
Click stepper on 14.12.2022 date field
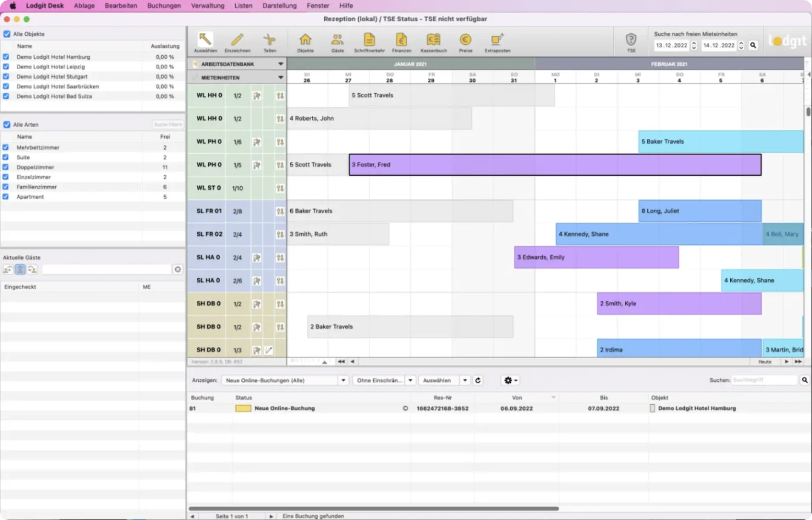pyautogui.click(x=741, y=45)
